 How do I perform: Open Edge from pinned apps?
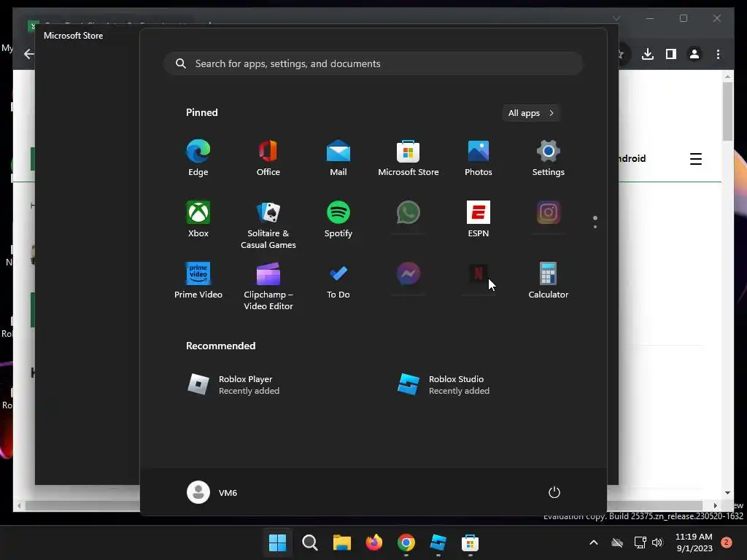point(198,158)
